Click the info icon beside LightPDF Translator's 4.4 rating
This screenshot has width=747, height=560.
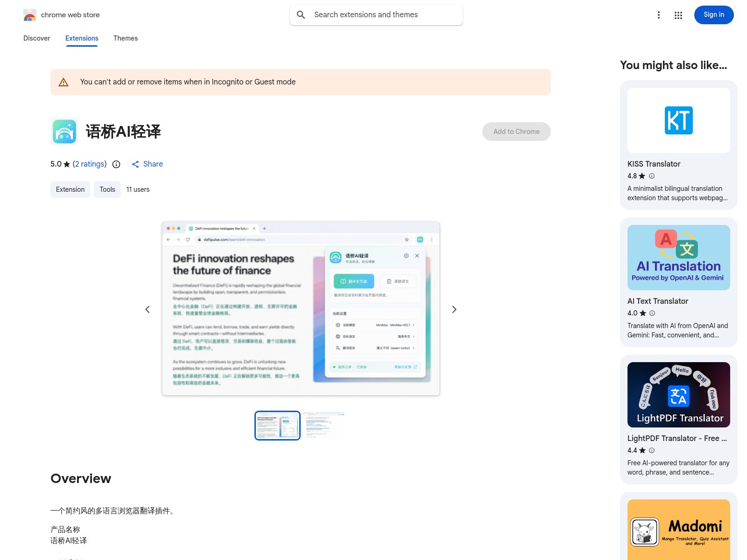pos(652,450)
